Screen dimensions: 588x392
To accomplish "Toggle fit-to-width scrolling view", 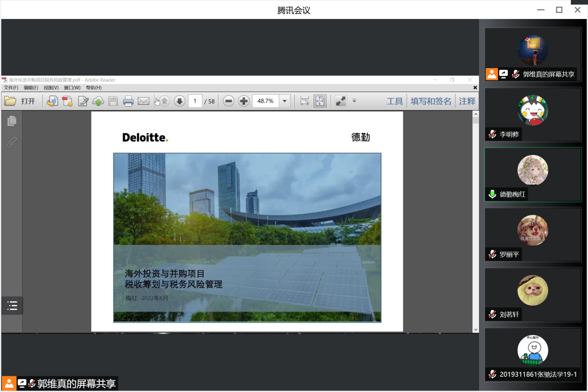I will [304, 101].
